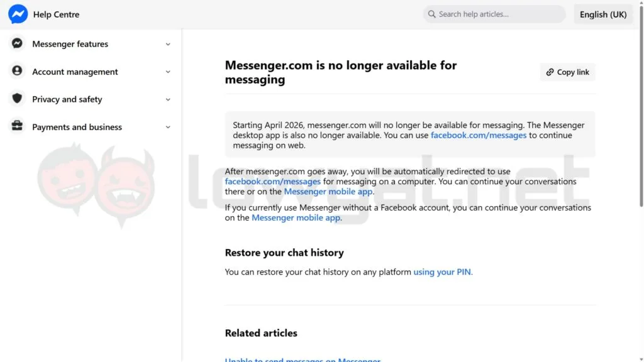Expand the Privacy and safety chevron
Image resolution: width=644 pixels, height=362 pixels.
(x=168, y=99)
